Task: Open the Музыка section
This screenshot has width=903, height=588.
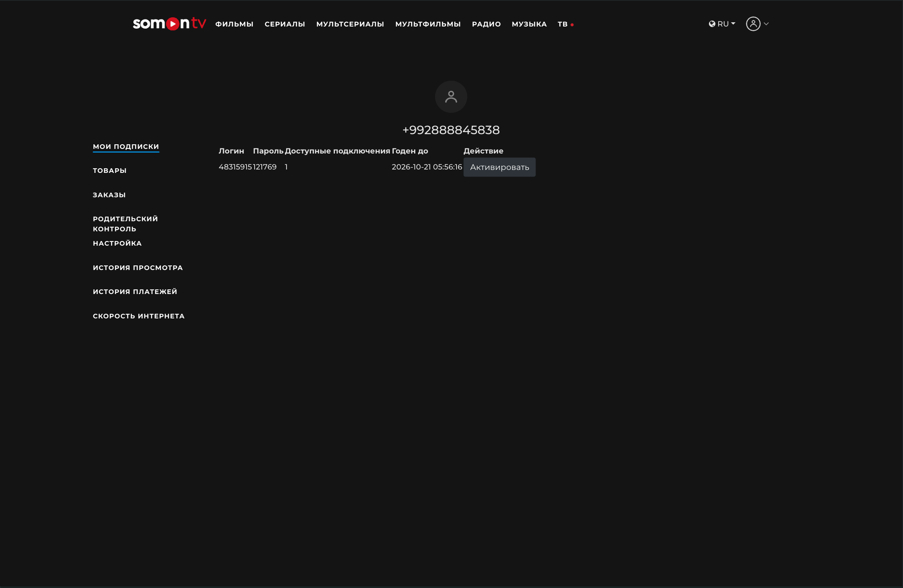Action: click(x=529, y=24)
